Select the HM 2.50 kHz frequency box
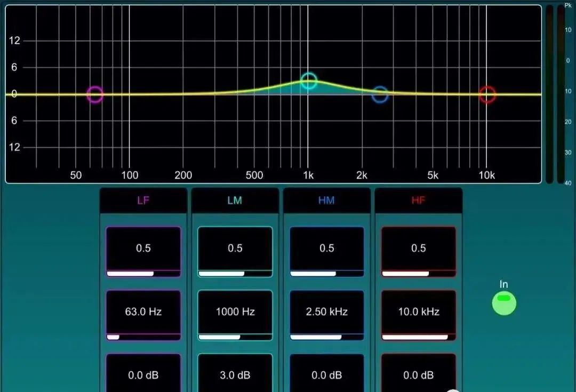This screenshot has height=392, width=576. click(x=326, y=315)
